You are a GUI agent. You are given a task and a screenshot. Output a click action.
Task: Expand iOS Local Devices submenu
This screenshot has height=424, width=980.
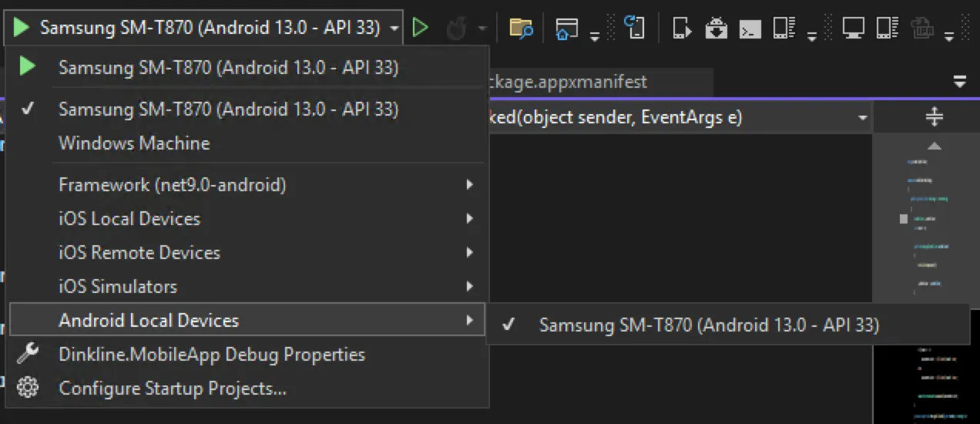[247, 218]
